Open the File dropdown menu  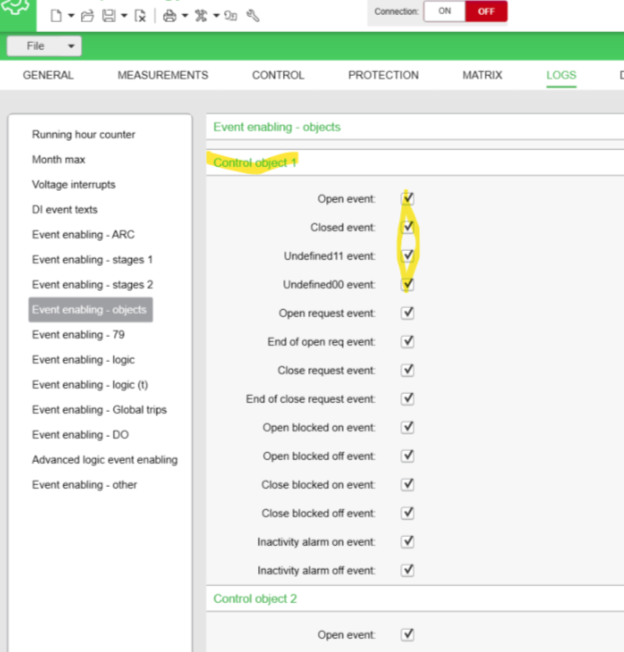[44, 46]
